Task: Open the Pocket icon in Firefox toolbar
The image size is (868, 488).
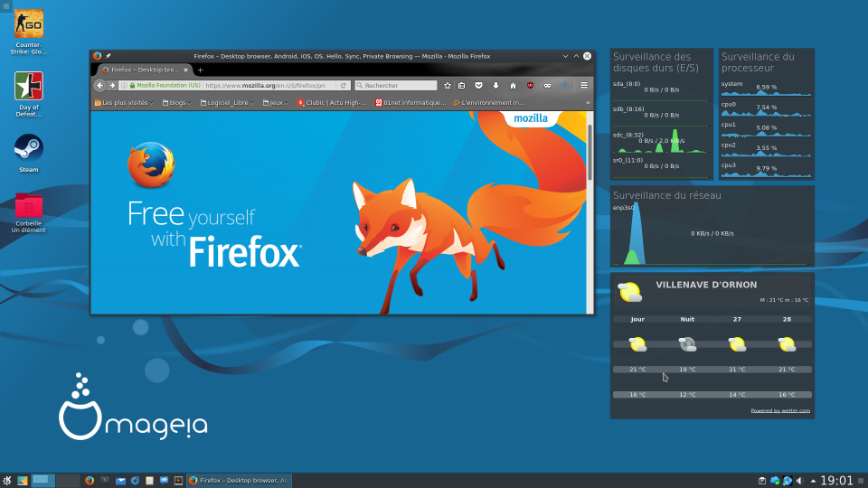Action: 479,85
